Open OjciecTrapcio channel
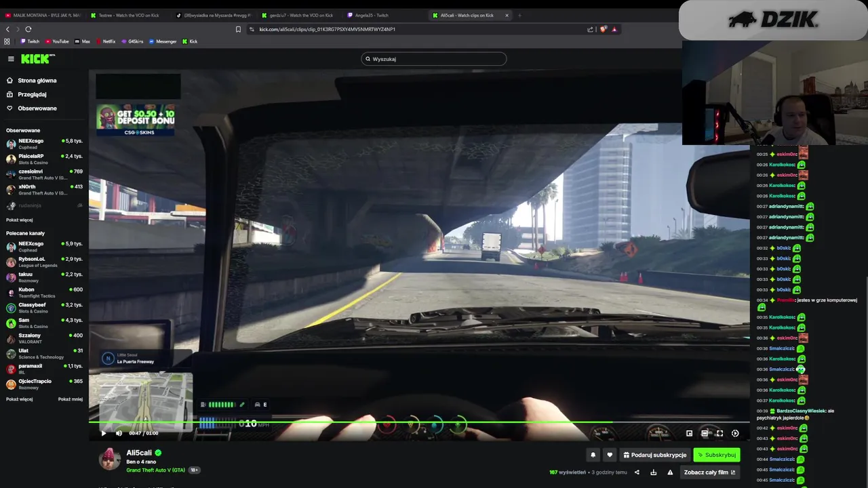The width and height of the screenshot is (868, 488). click(x=44, y=384)
